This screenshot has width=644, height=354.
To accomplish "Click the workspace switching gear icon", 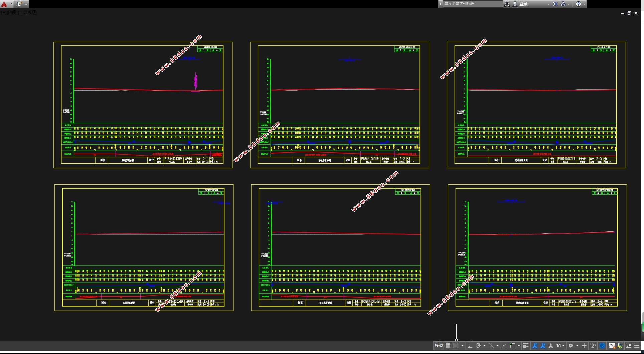I will tap(571, 346).
